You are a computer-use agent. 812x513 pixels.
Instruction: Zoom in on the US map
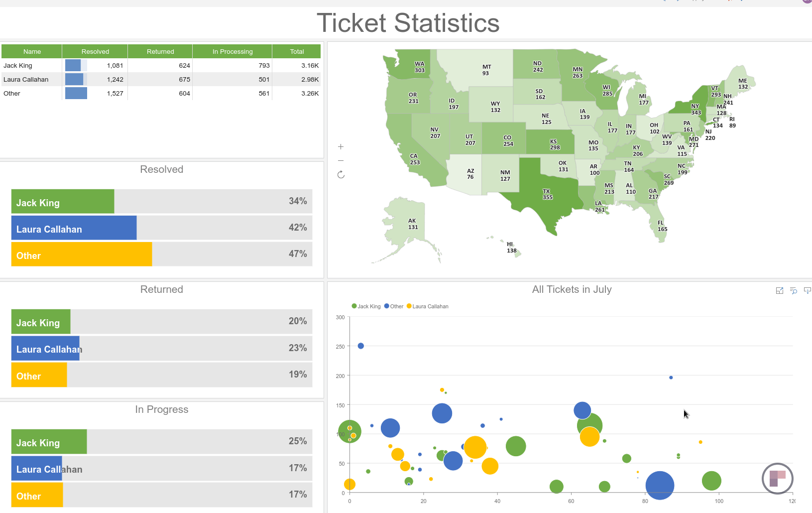341,147
